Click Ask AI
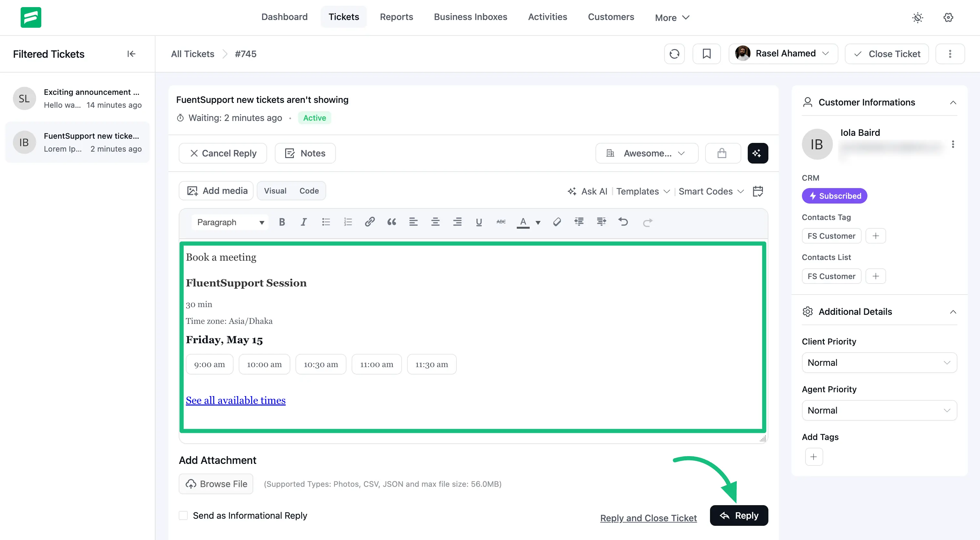Screen dimensions: 980x540 587,191
